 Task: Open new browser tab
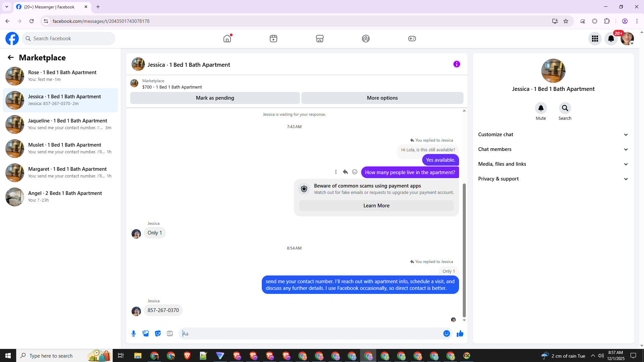click(98, 7)
